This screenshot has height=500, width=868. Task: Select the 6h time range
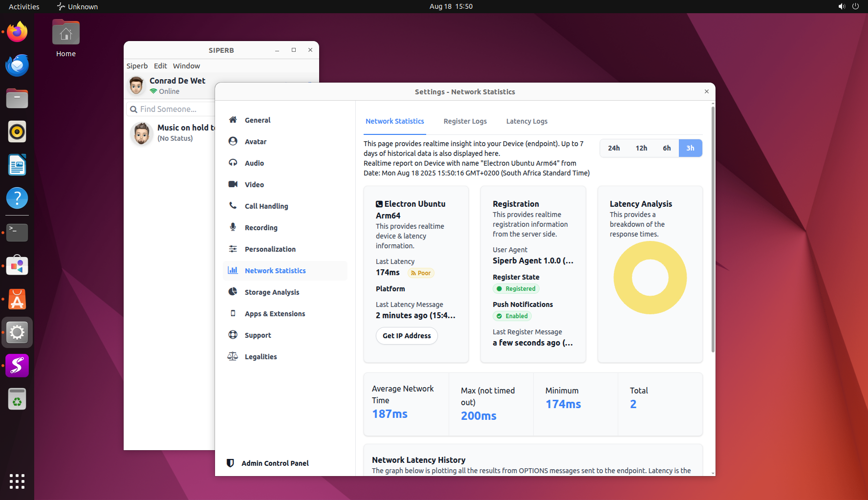coord(667,148)
